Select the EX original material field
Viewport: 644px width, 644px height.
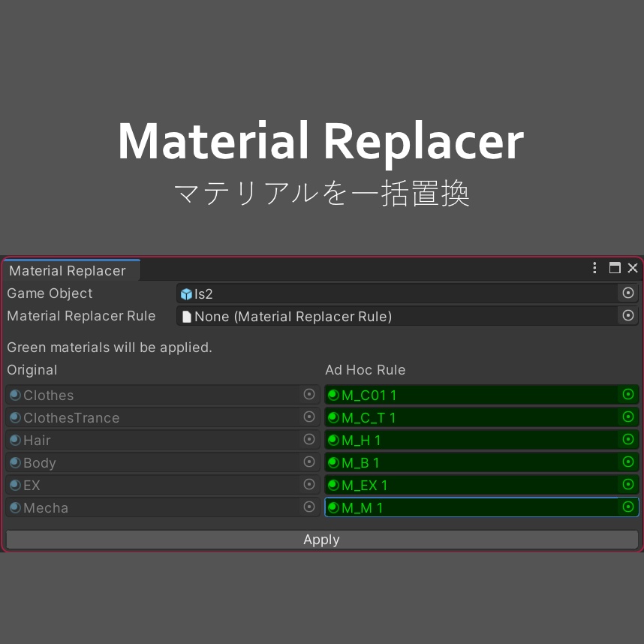[x=150, y=485]
